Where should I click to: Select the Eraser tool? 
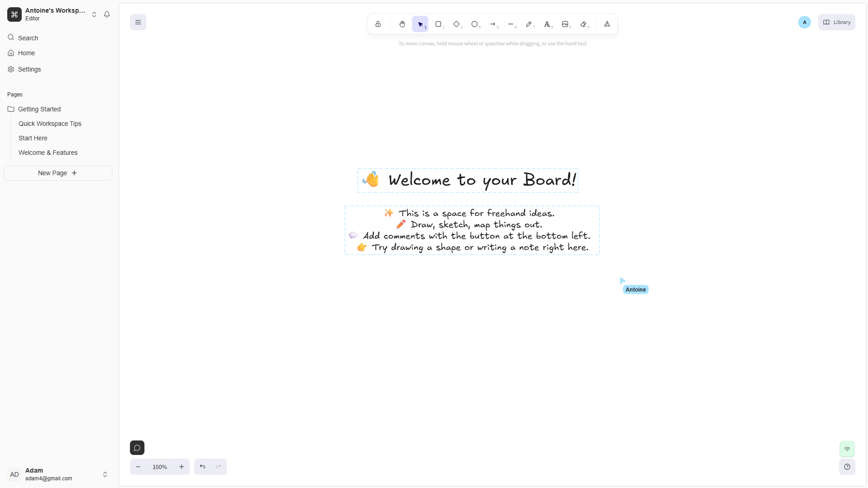coord(584,24)
